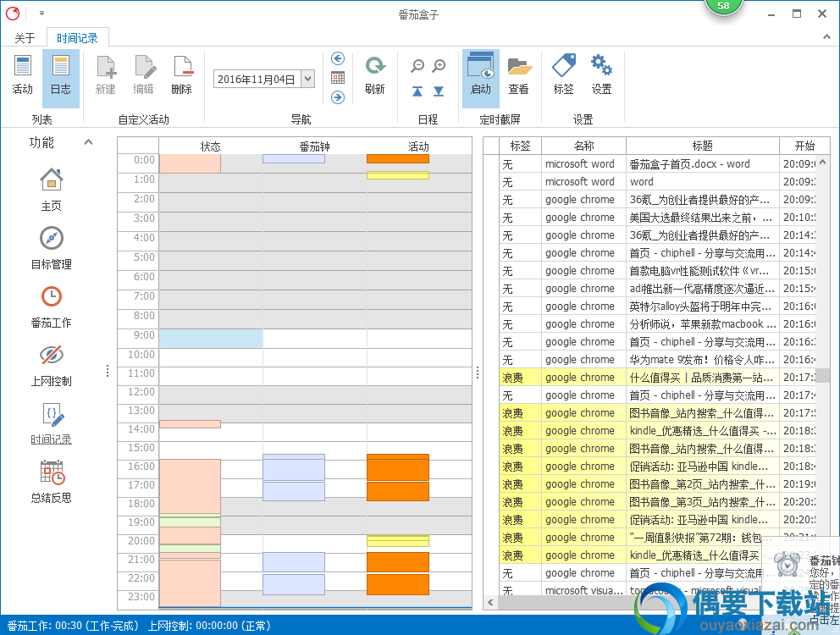The image size is (840, 635).
Task: Click the 刷新 refresh icon
Action: 375,75
